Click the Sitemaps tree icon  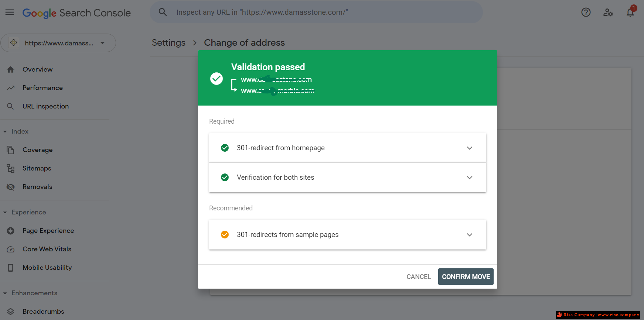pos(11,168)
